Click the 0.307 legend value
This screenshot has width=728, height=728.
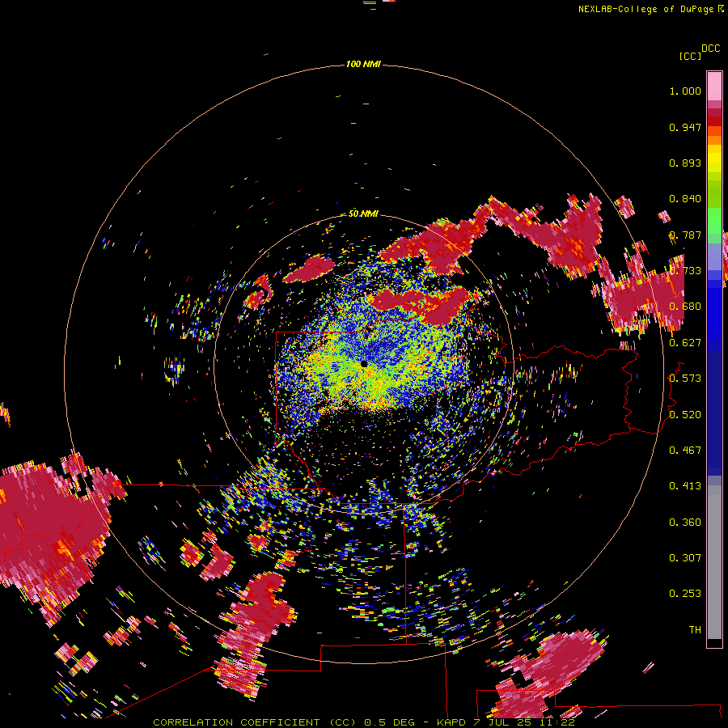click(x=685, y=558)
